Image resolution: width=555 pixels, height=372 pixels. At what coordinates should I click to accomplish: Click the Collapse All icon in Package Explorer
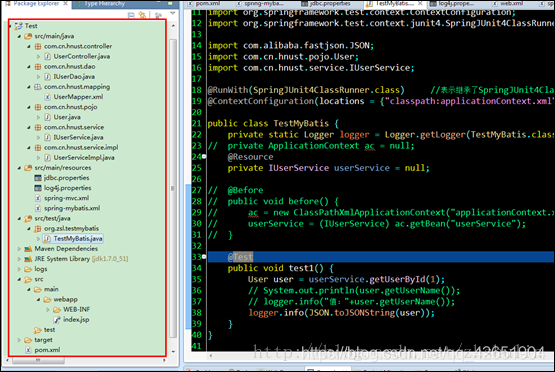pyautogui.click(x=131, y=15)
